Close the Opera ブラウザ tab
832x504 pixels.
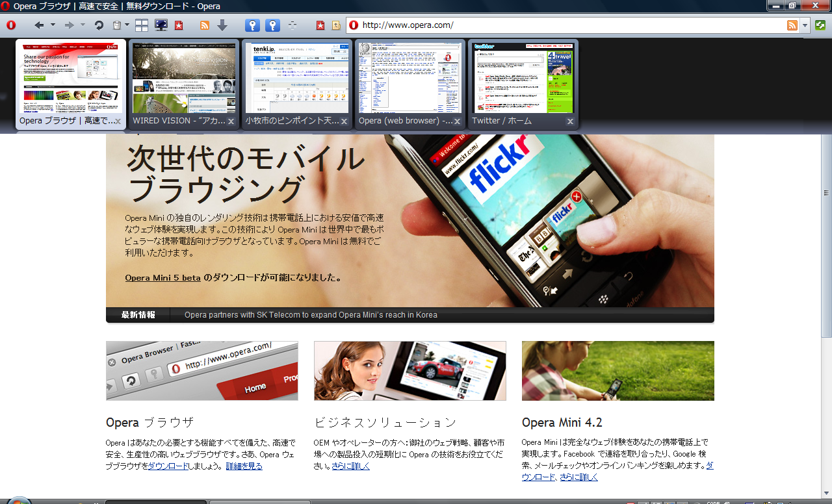(118, 121)
